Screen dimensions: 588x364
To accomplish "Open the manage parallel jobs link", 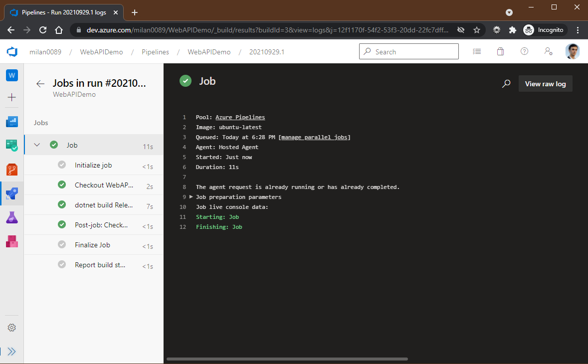I will pyautogui.click(x=314, y=137).
